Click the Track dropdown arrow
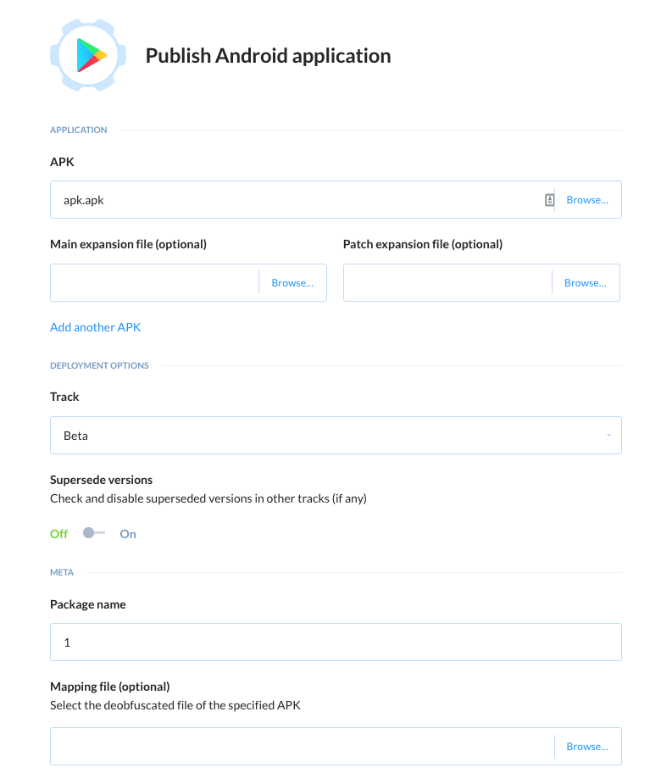672x784 pixels. tap(608, 436)
